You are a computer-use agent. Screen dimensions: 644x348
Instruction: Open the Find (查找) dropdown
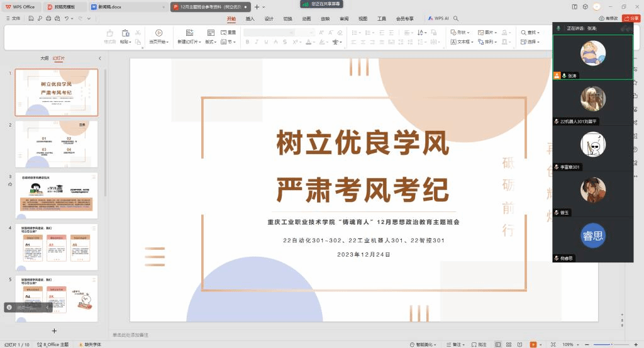coord(530,33)
